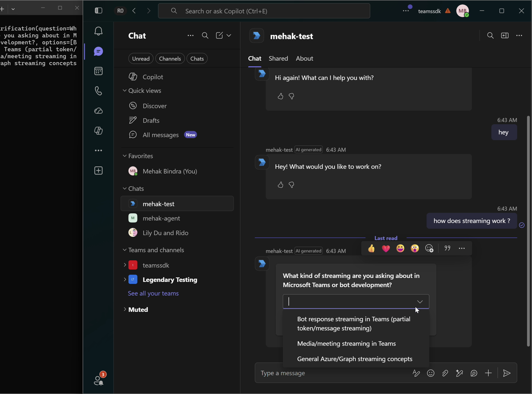This screenshot has width=532, height=394.
Task: Click the add apps plus icon in rail
Action: coord(98,171)
